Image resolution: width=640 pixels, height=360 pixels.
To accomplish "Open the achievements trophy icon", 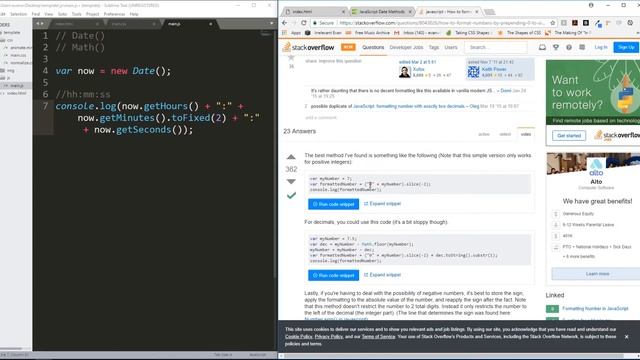I will point(556,47).
